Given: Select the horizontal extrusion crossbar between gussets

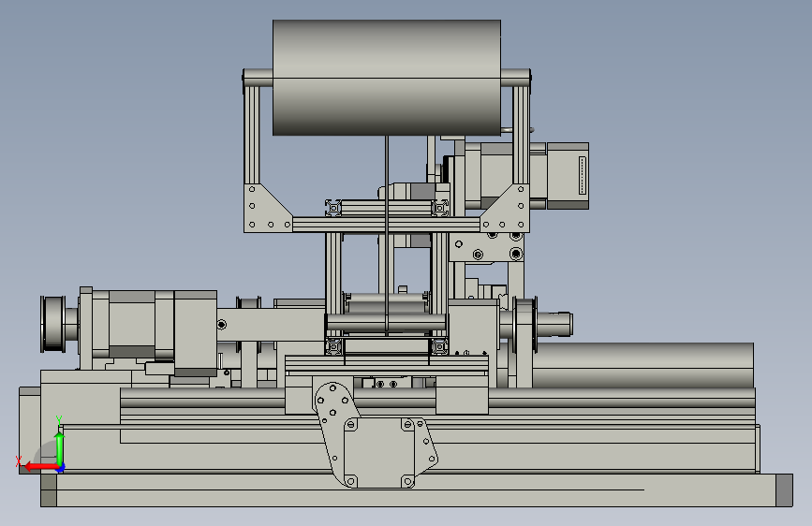Looking at the screenshot, I should point(386,225).
